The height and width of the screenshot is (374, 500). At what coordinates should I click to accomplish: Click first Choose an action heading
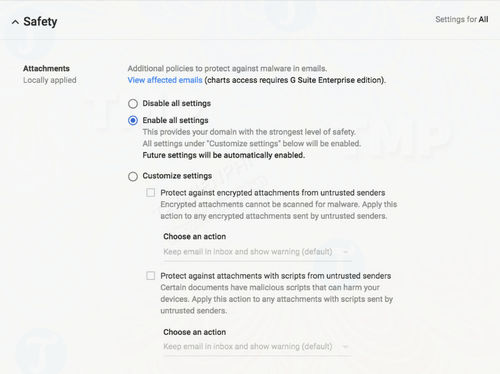click(x=195, y=236)
